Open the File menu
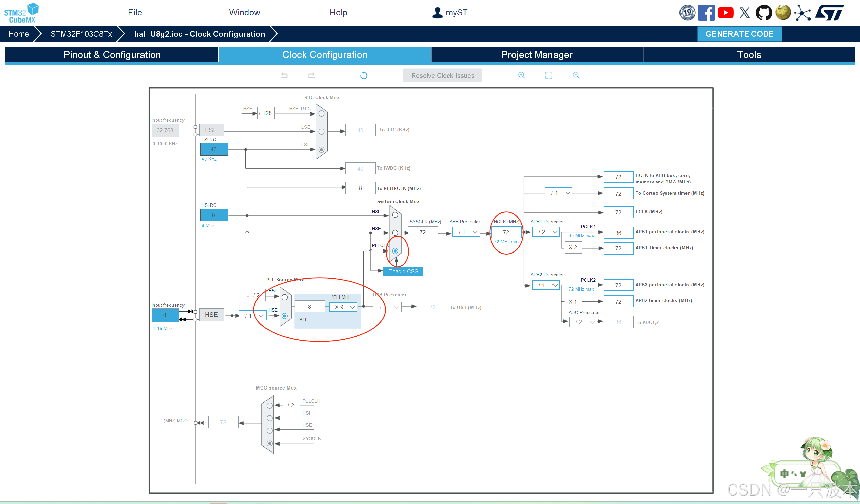 click(135, 13)
